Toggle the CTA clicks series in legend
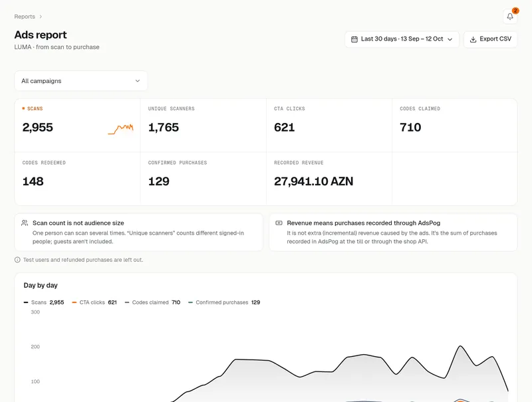Image resolution: width=532 pixels, height=402 pixels. [94, 302]
